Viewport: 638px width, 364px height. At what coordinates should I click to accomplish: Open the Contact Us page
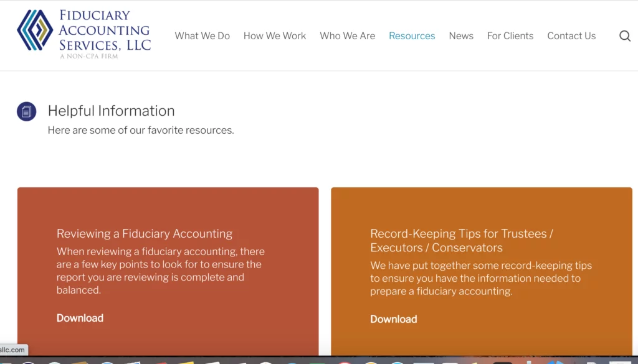tap(571, 36)
